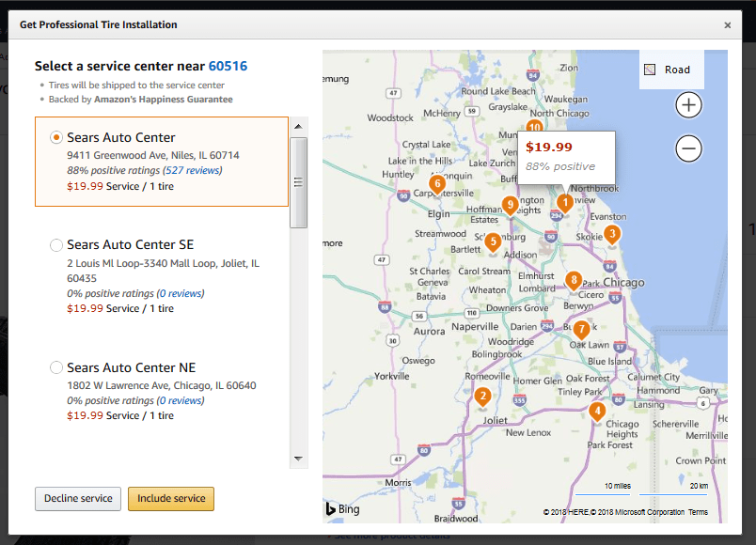Click the 2 Louis Ml Loop Joliet address
756x545 pixels.
(x=163, y=271)
